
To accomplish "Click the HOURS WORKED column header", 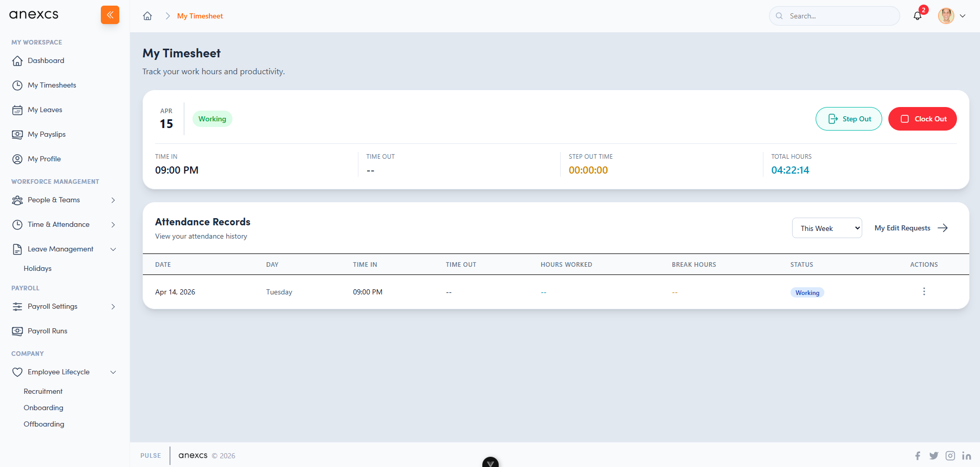I will [566, 265].
